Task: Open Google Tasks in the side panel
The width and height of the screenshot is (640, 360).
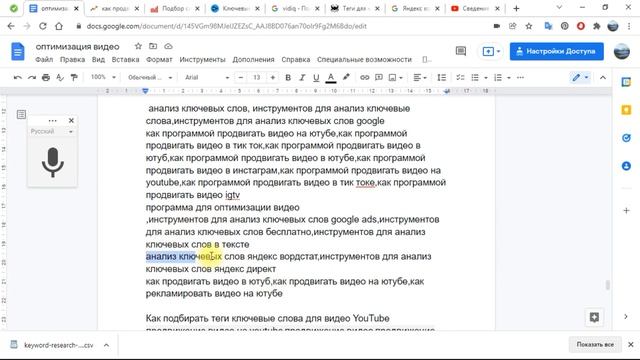Action: [x=626, y=138]
